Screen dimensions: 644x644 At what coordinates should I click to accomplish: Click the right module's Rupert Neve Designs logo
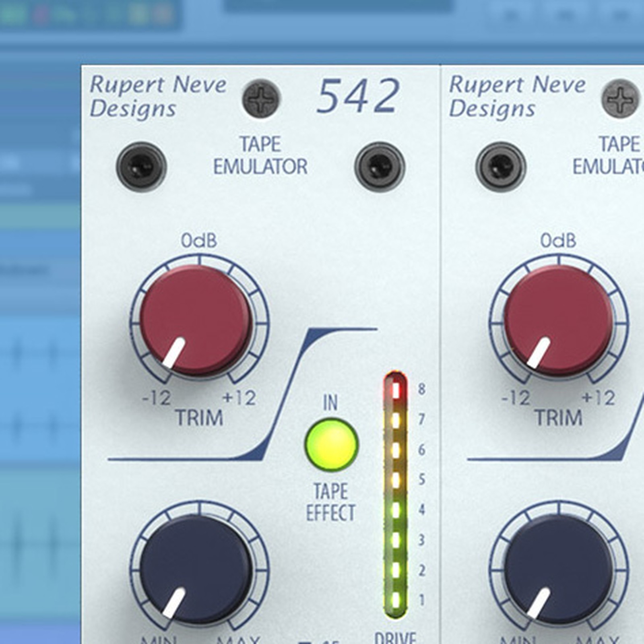coord(517,97)
